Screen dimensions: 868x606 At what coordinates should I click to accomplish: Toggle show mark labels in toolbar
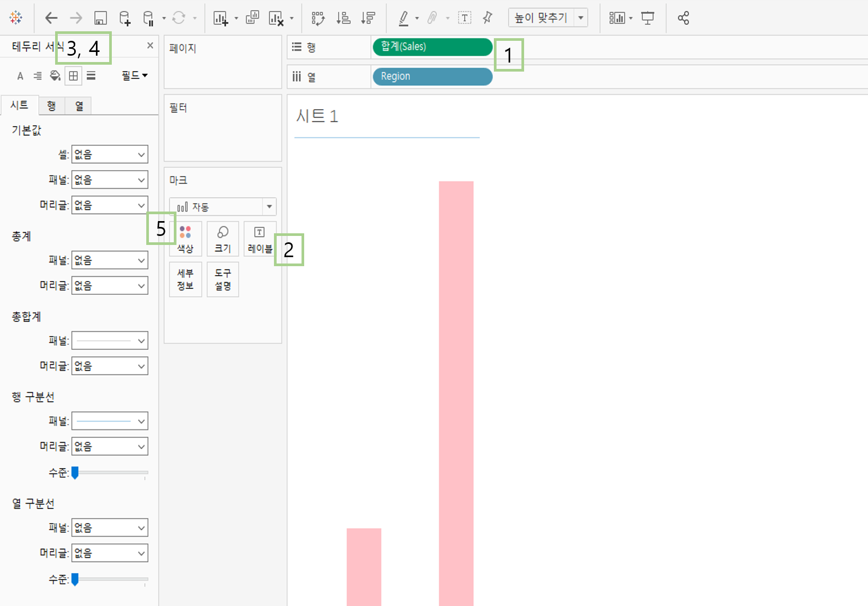pos(465,18)
